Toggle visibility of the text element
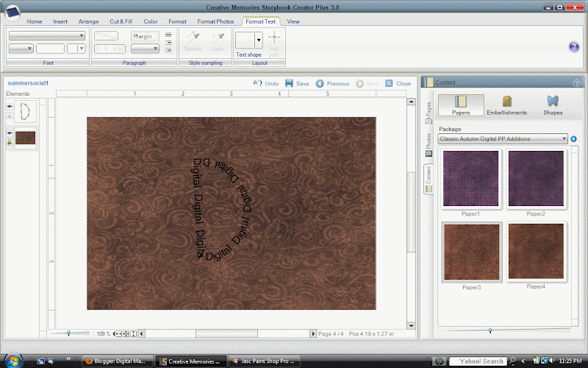The height and width of the screenshot is (368, 588). click(10, 107)
